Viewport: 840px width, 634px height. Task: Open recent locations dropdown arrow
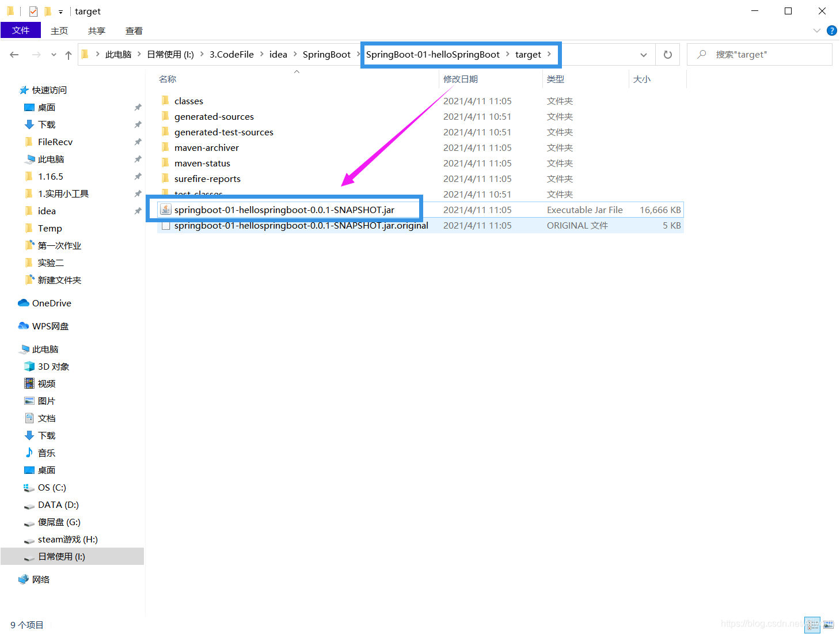[54, 55]
